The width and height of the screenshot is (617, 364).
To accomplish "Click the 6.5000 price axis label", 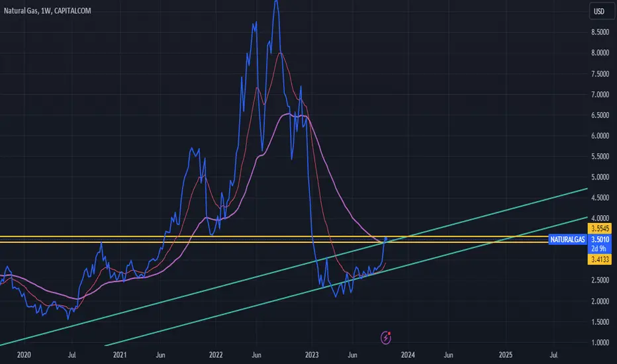I will click(x=600, y=115).
